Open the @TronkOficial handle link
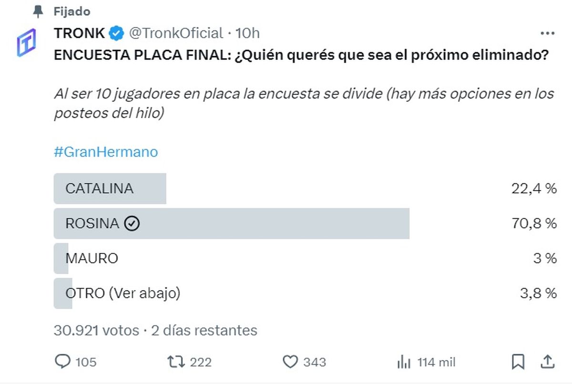572x392 pixels. (x=176, y=33)
